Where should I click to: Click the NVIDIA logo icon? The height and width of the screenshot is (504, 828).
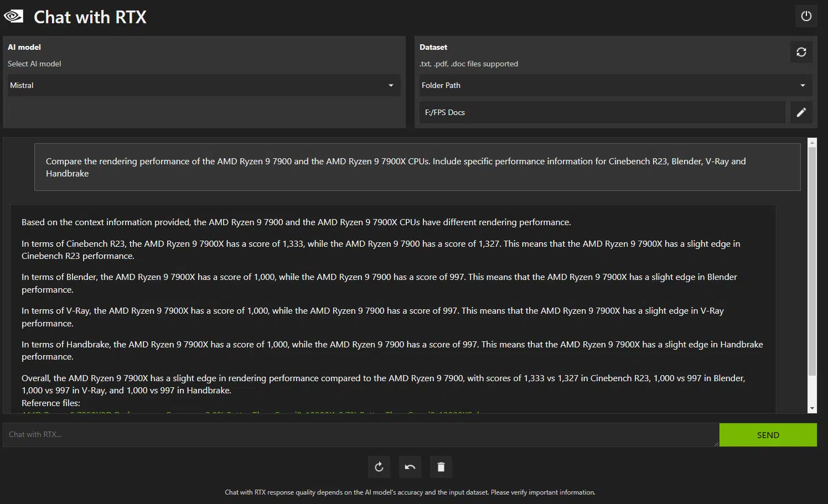(x=13, y=16)
